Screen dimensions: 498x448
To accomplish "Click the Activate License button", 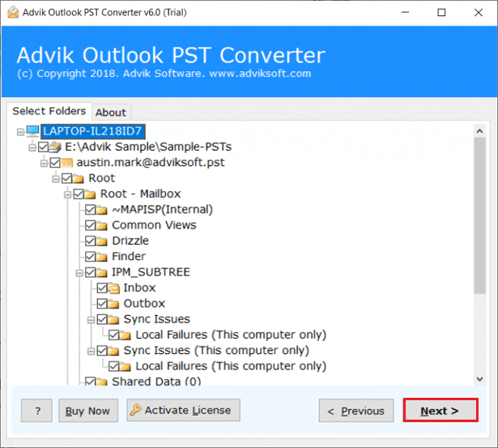I will [x=183, y=410].
